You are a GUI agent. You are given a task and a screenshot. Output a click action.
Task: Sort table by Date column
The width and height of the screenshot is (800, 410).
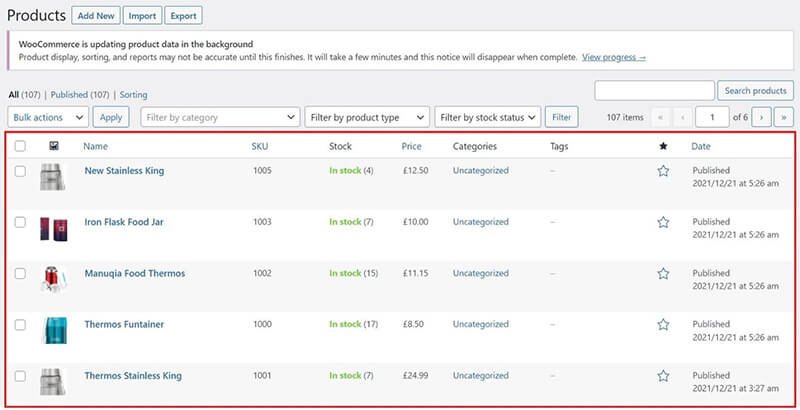(701, 146)
